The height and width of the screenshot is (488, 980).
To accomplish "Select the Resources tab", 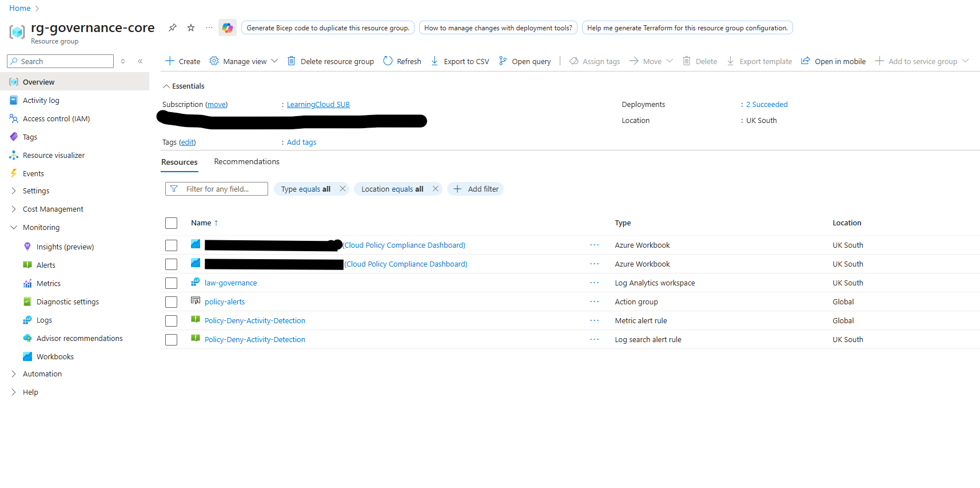I will coord(179,162).
